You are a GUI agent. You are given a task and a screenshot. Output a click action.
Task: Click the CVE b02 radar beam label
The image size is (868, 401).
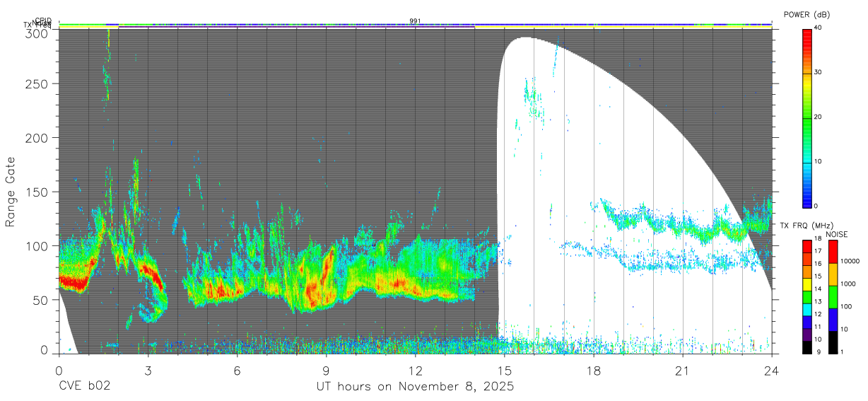click(84, 387)
